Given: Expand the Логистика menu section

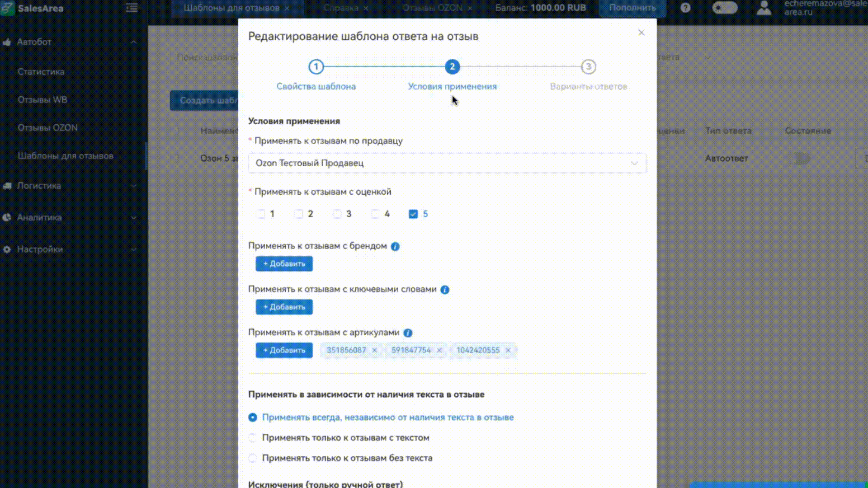Looking at the screenshot, I should 133,186.
